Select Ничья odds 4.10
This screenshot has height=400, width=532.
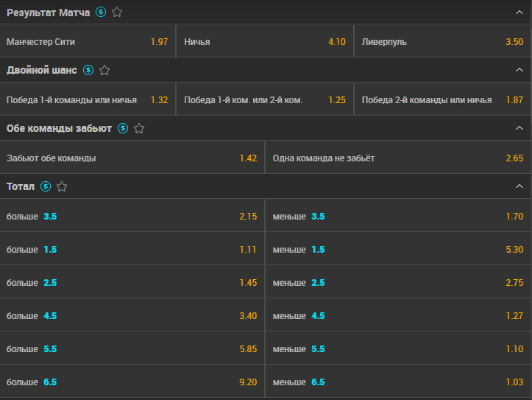[x=265, y=41]
